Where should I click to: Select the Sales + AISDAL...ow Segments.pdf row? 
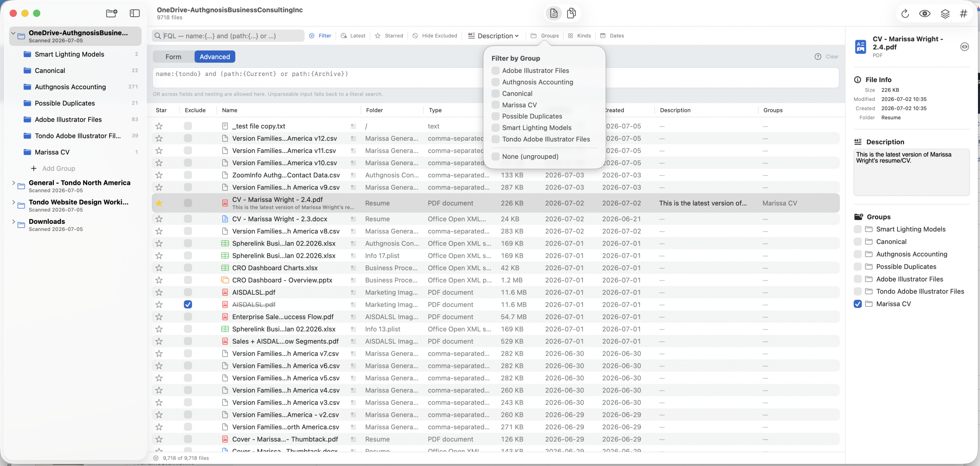(x=495, y=342)
